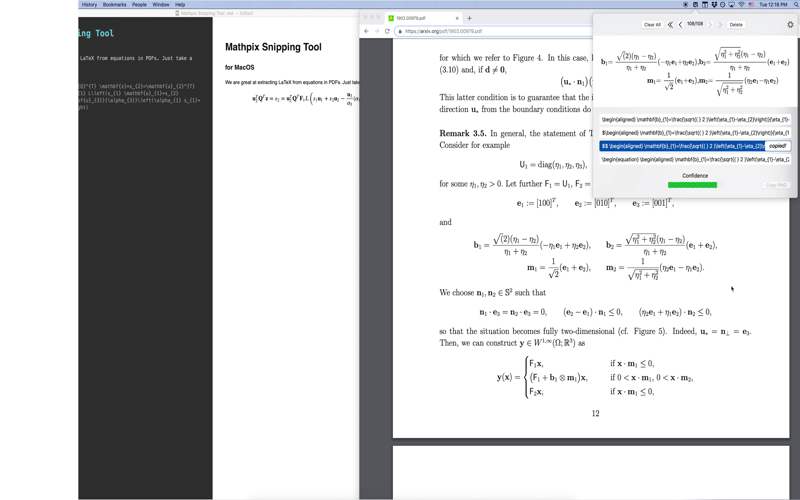Click the m2 equation in the PDF
This screenshot has width=800, height=500.
point(655,268)
